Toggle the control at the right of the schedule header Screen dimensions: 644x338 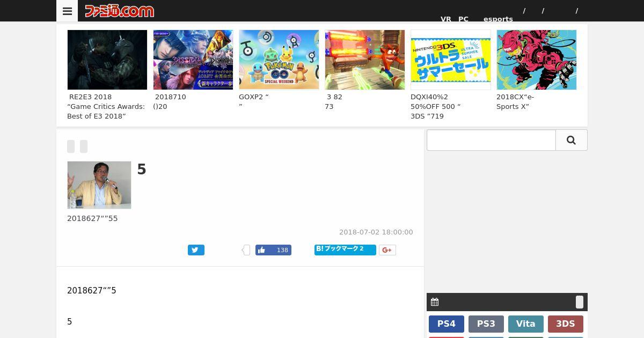[x=580, y=302]
